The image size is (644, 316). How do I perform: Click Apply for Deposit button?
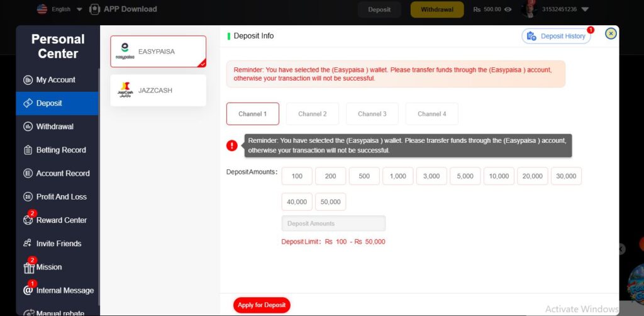point(262,305)
